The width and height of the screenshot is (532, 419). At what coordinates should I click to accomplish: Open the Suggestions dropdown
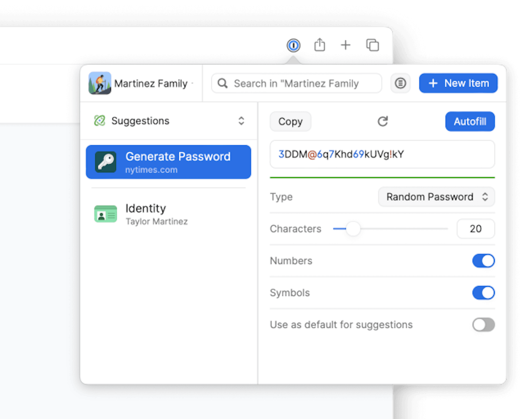click(241, 121)
